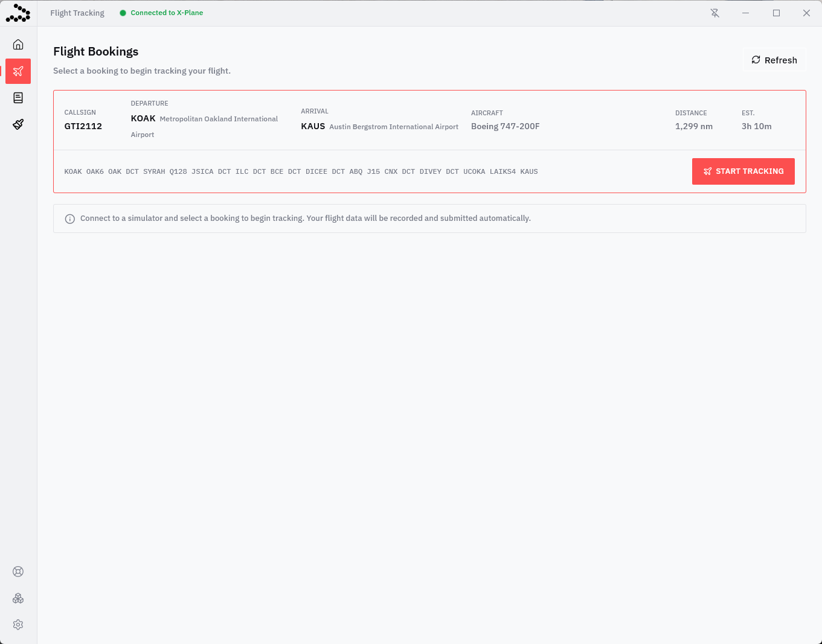Click 'Select a booking to begin tracking' subtitle

(142, 71)
